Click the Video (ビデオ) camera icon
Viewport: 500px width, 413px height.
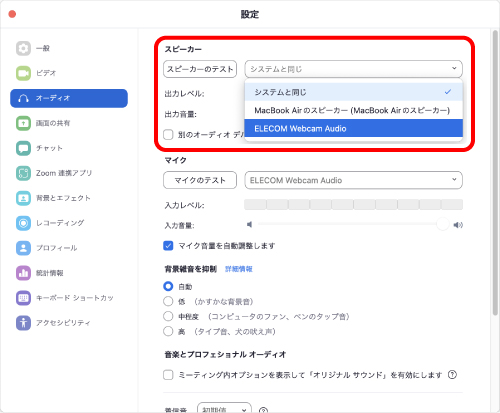point(23,73)
